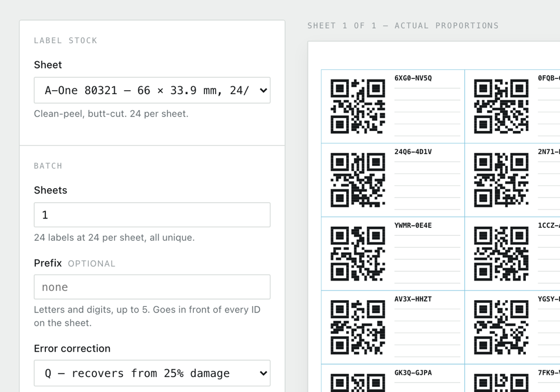Click the QR code beside label 2N71
Image resolution: width=560 pixels, height=392 pixels.
point(501,180)
